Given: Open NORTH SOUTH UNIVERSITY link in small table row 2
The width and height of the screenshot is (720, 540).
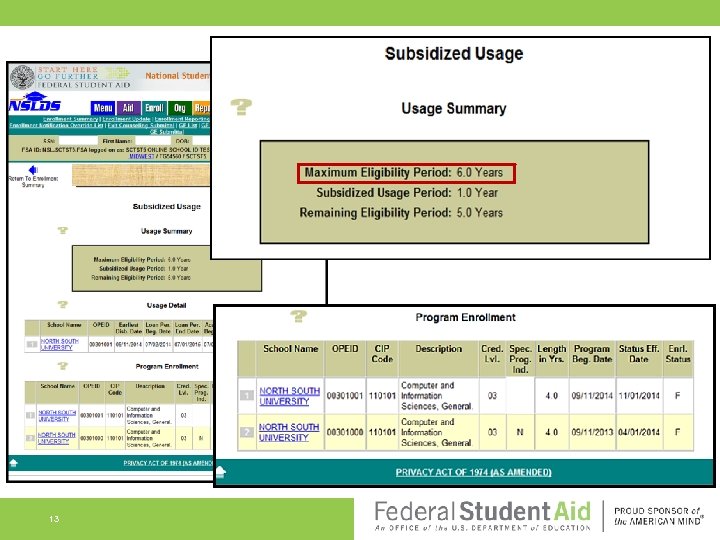Looking at the screenshot, I should click(56, 438).
